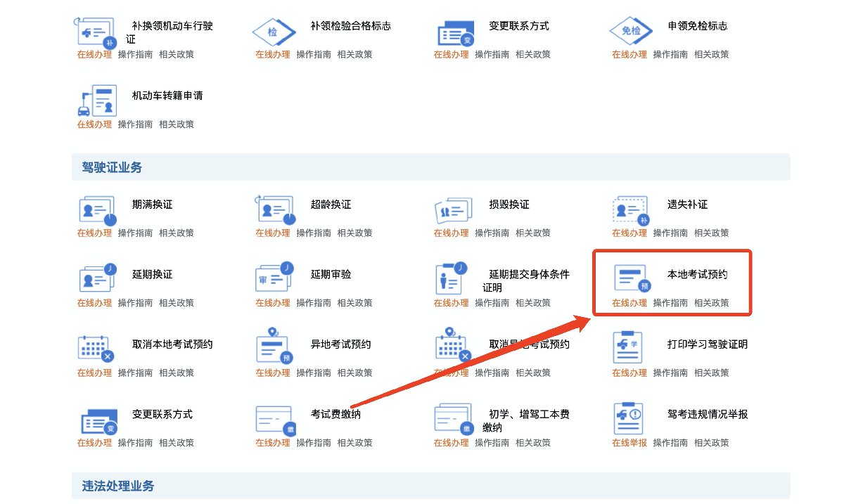Click 在线办理 under 本地考试预约
Screen dimensions: 844x504
coord(629,303)
